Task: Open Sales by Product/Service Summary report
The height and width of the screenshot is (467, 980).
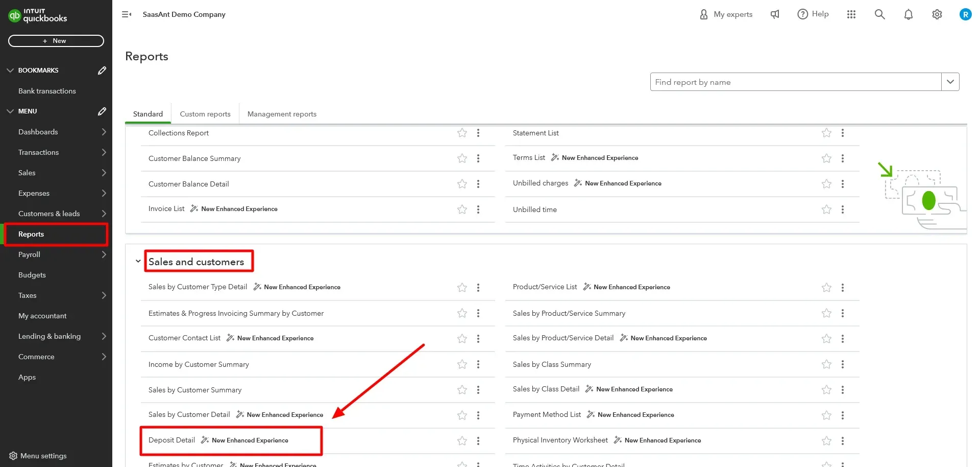Action: (569, 313)
